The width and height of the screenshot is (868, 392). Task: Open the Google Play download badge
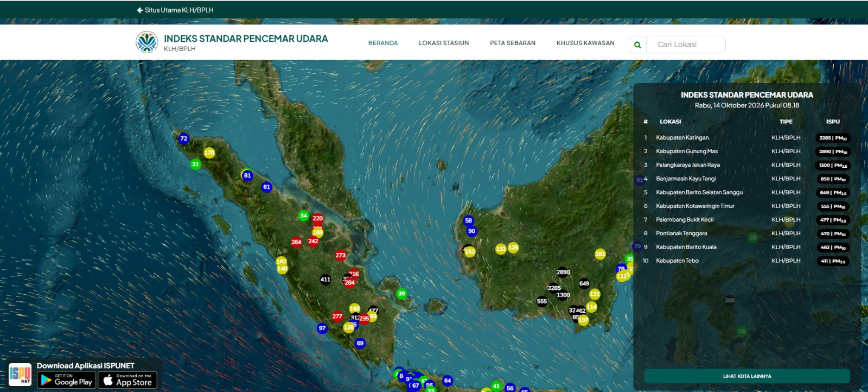pos(66,380)
